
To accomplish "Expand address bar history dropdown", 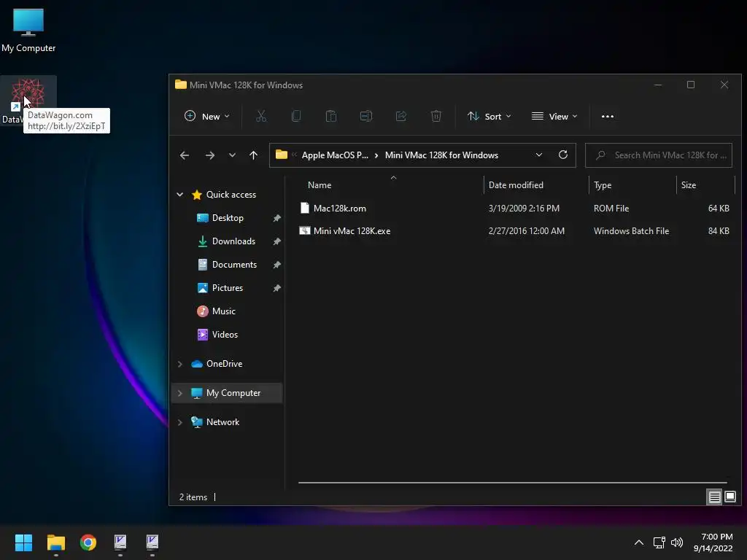I will click(539, 155).
